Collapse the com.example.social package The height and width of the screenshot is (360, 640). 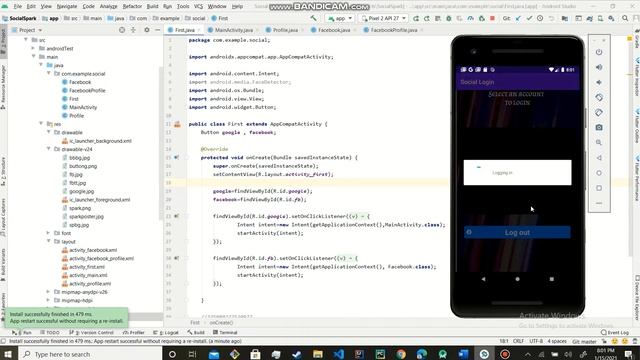[x=49, y=73]
